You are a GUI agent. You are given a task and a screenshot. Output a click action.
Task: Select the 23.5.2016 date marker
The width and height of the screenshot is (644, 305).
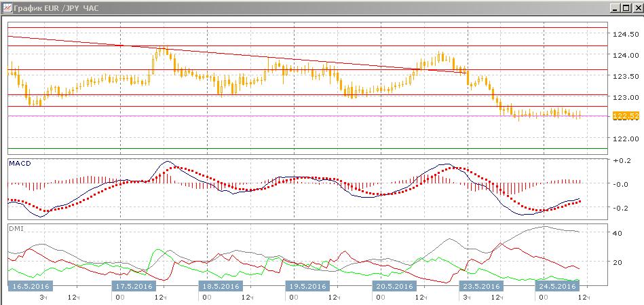[x=481, y=286]
